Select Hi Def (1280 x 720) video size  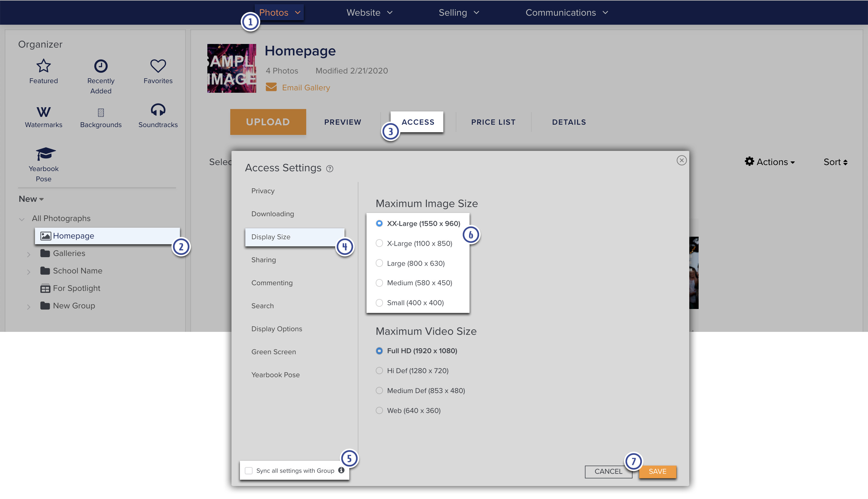click(379, 370)
